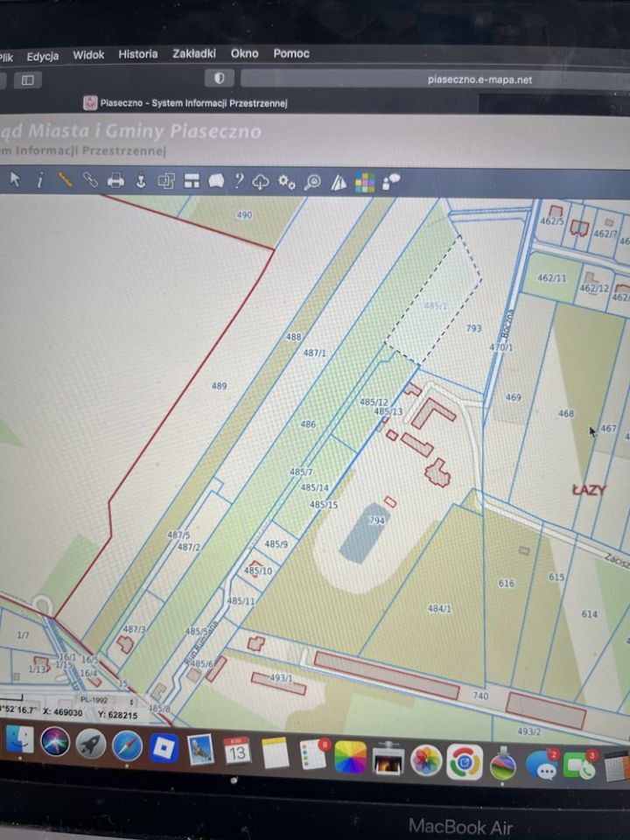Open Finder from the dock
The image size is (630, 840).
click(x=20, y=739)
